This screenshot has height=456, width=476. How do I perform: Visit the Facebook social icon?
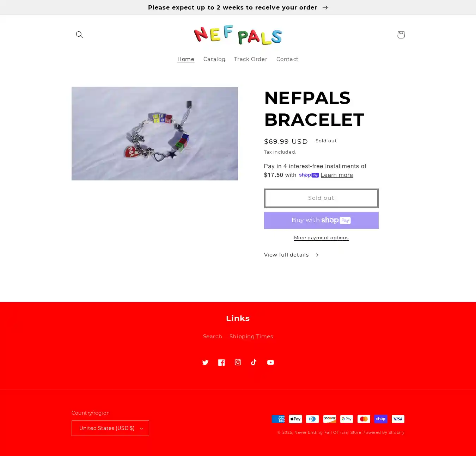coord(221,362)
